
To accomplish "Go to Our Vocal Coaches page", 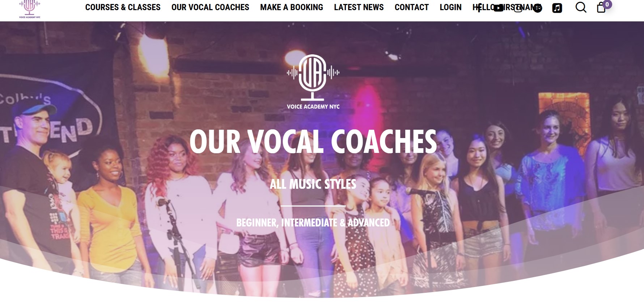I will point(210,7).
